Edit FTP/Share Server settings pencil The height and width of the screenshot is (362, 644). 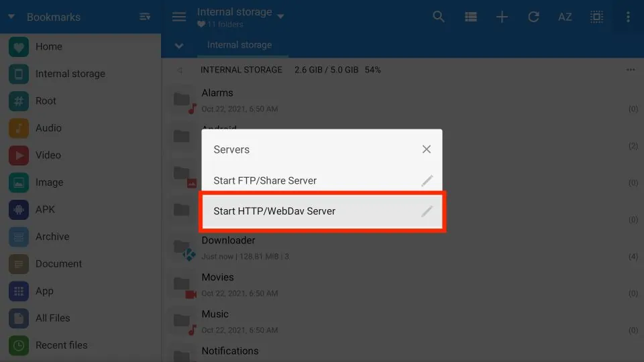pos(427,180)
